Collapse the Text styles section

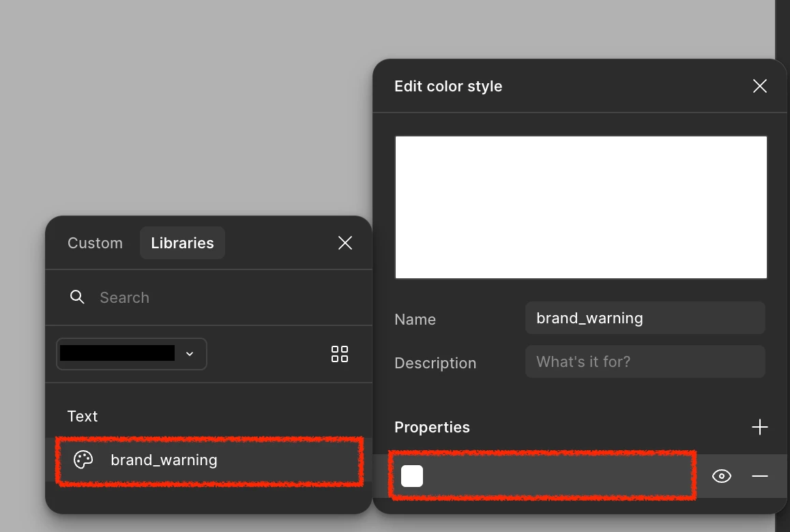click(82, 416)
